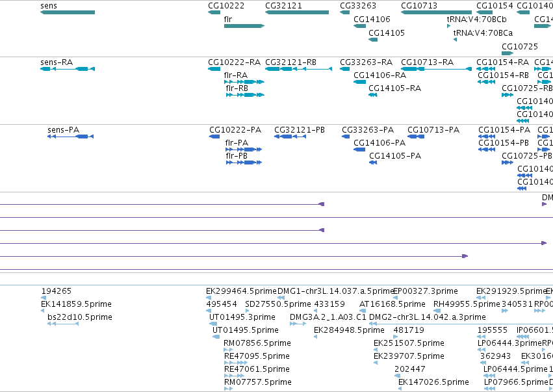Select the EK251507.5prime EST label
The height and width of the screenshot is (392, 553).
pos(409,343)
